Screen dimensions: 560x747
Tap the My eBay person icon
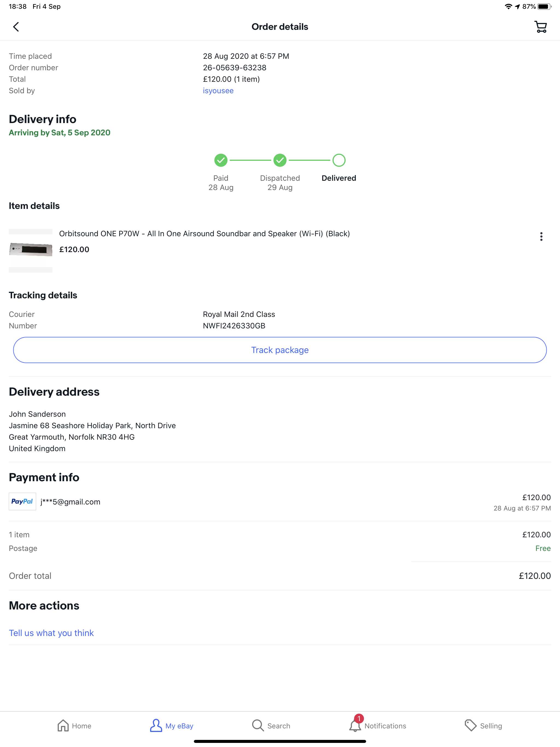[x=156, y=725]
